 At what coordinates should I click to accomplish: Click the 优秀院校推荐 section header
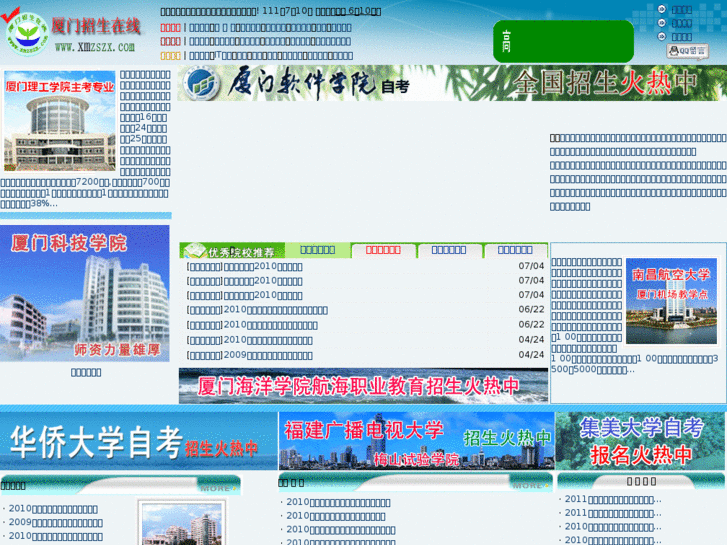coord(232,250)
